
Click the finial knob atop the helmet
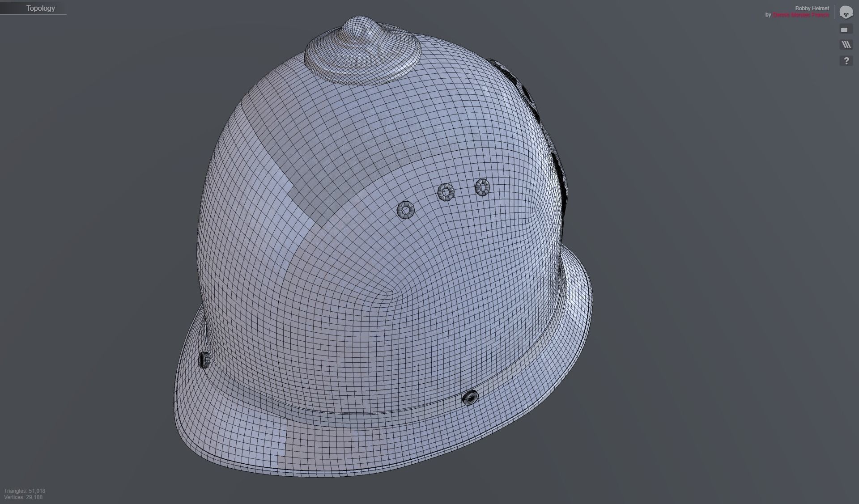(361, 31)
